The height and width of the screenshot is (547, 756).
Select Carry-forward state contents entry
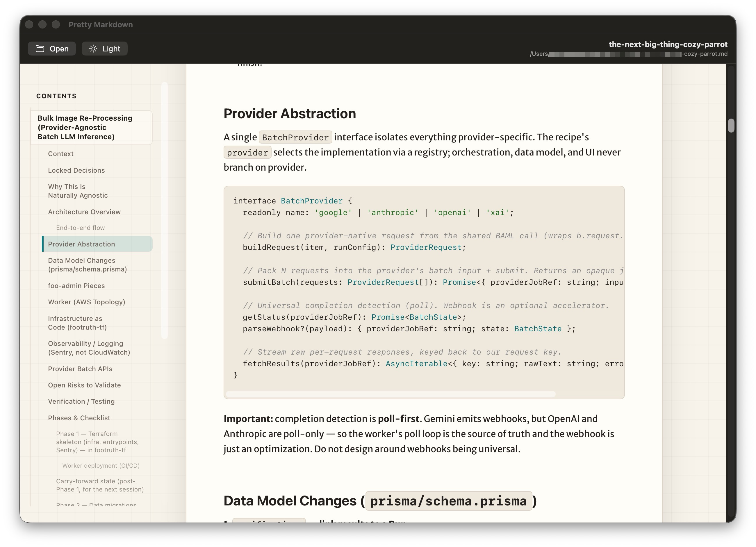[100, 485]
